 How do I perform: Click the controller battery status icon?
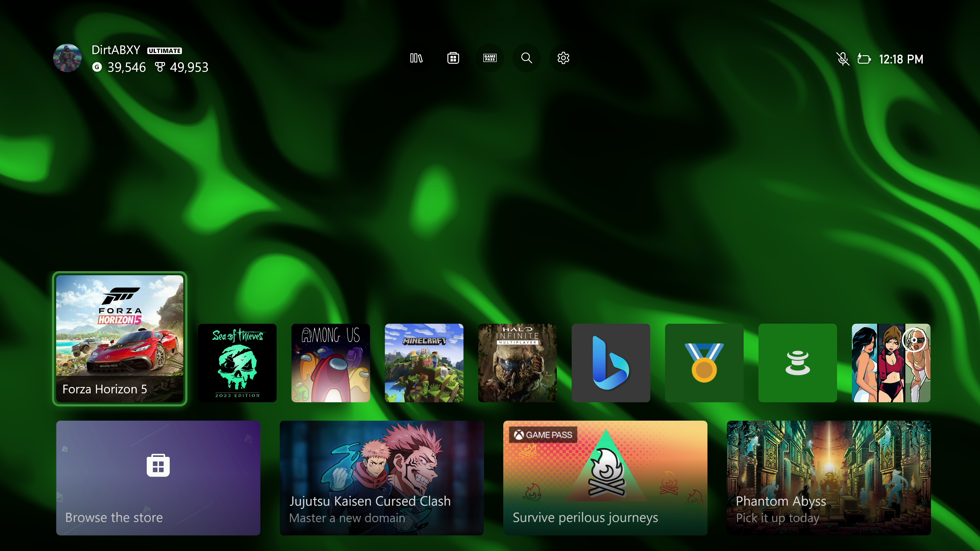tap(864, 59)
